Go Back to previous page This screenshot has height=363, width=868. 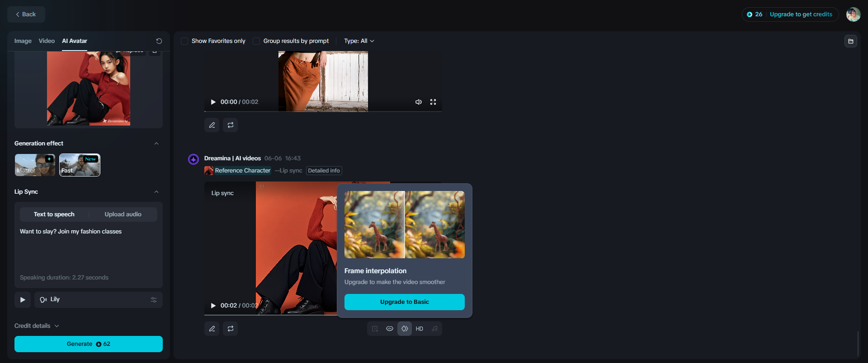tap(26, 14)
